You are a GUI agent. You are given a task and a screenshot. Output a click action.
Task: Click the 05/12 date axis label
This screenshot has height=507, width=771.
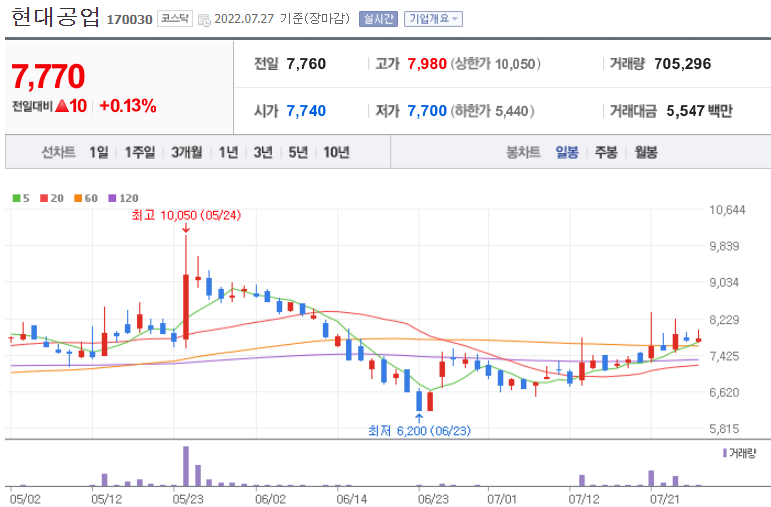[107, 499]
